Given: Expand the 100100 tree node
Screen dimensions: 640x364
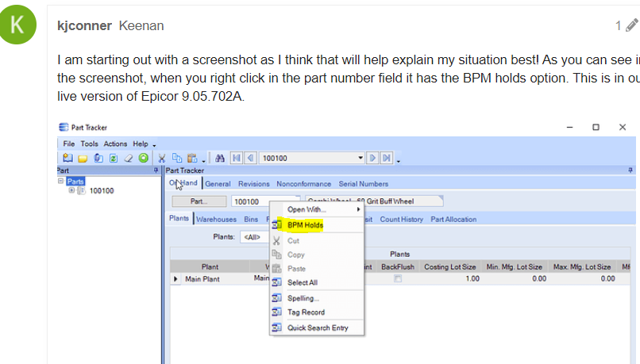Looking at the screenshot, I should [71, 190].
